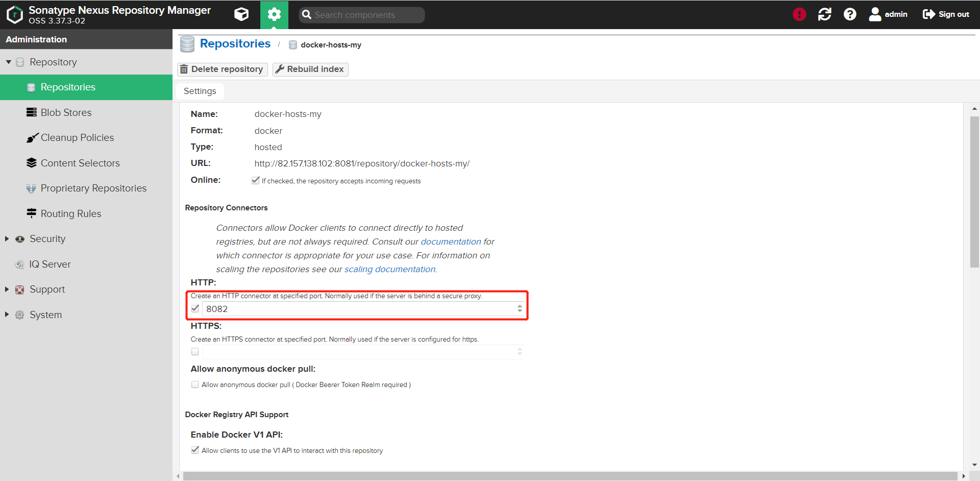Select the Settings tab
Viewport: 980px width, 481px height.
[200, 91]
